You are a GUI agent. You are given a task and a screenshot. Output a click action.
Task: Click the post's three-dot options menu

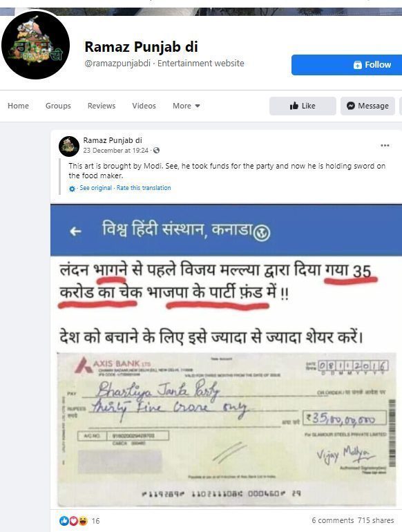pos(385,146)
